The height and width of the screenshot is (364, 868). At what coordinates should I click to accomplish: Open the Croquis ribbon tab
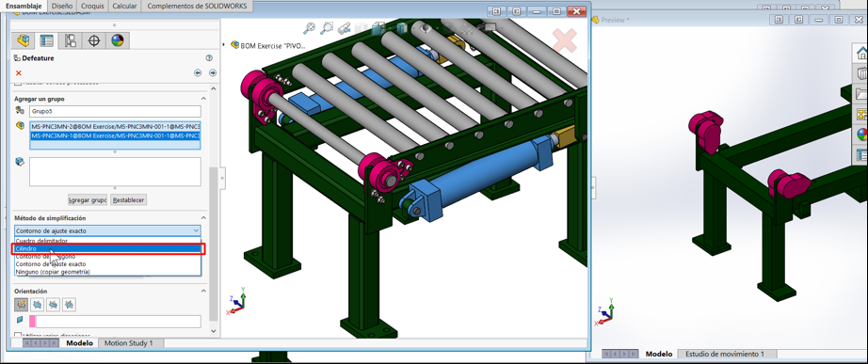pos(92,6)
